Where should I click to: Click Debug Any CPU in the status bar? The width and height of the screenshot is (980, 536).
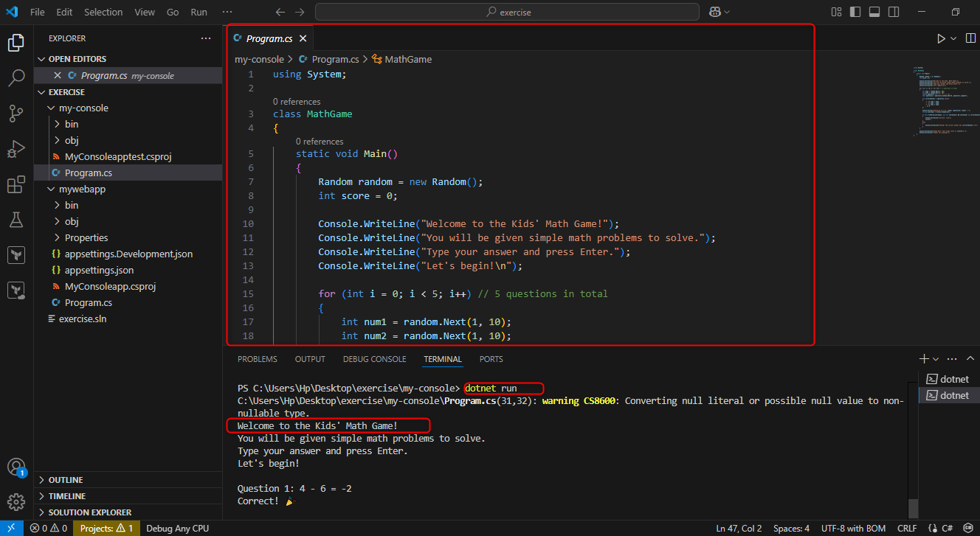[x=178, y=528]
